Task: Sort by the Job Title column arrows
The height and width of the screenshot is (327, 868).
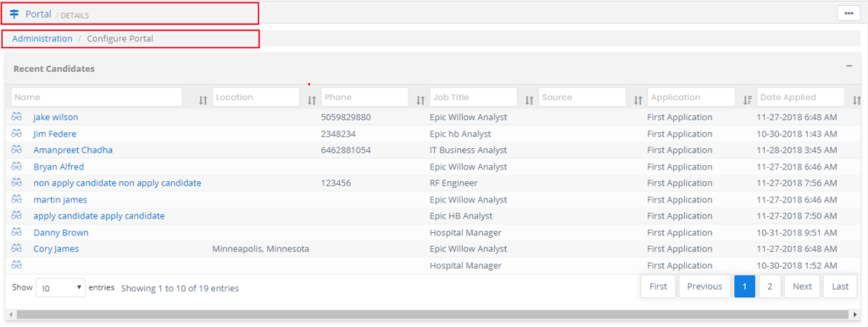Action: click(529, 100)
